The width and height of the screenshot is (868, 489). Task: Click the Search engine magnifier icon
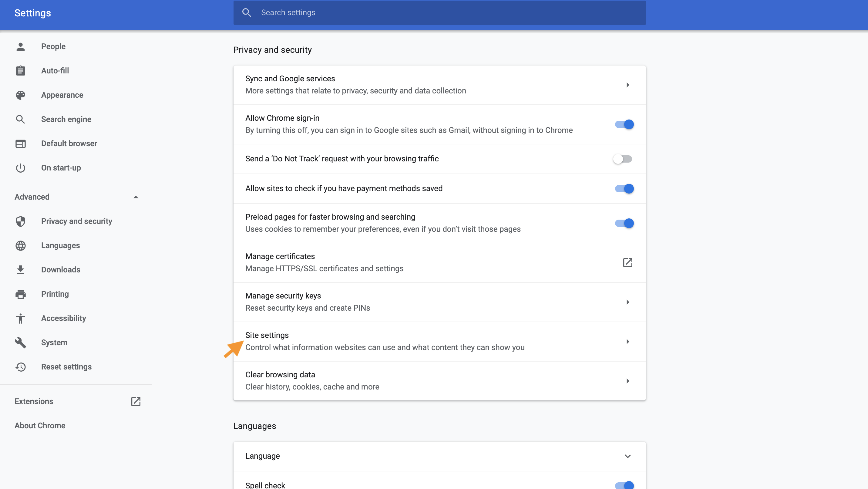(21, 119)
